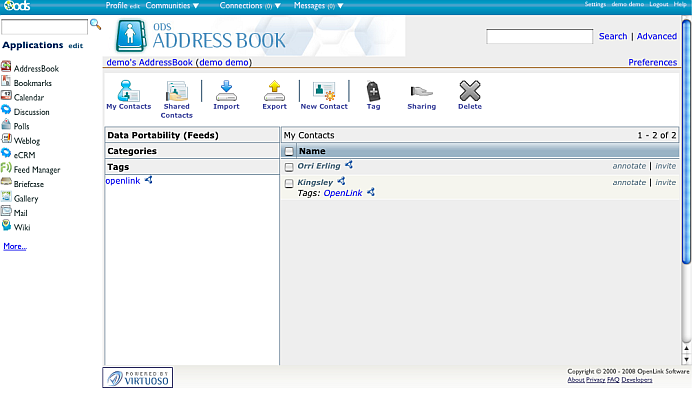The height and width of the screenshot is (401, 700).
Task: Open Shared Contacts from the toolbar
Action: pos(176,92)
